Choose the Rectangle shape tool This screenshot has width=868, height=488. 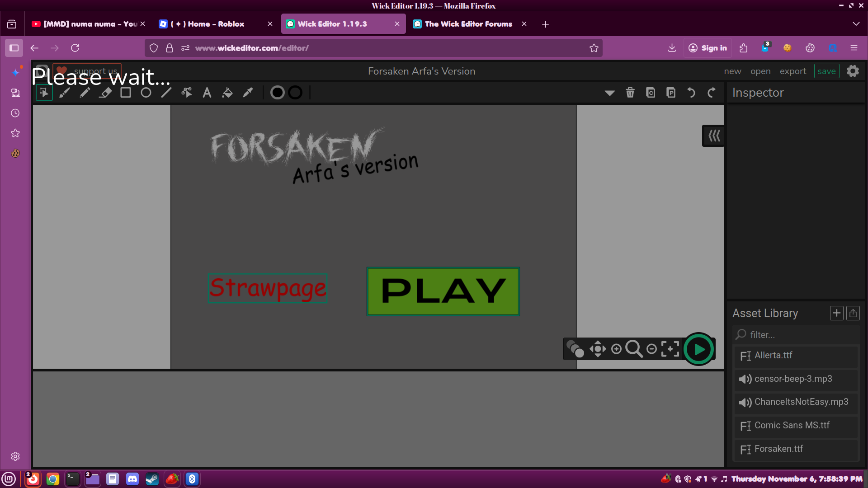(x=126, y=93)
